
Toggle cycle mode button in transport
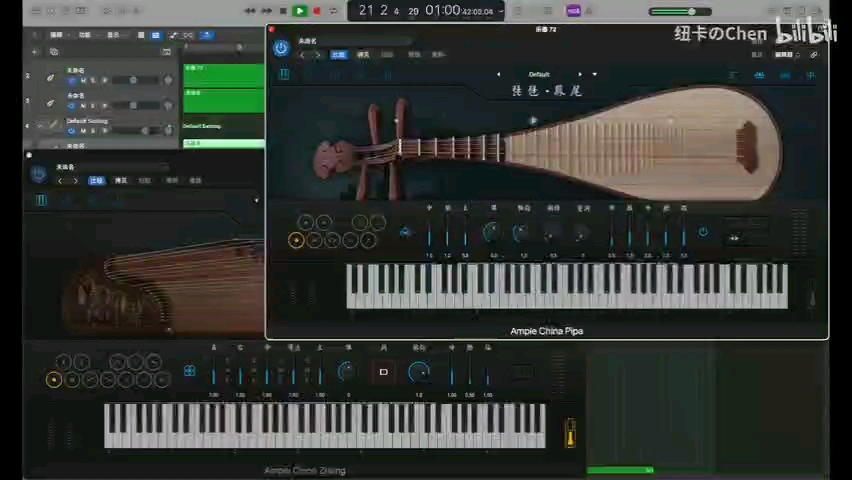[x=333, y=11]
